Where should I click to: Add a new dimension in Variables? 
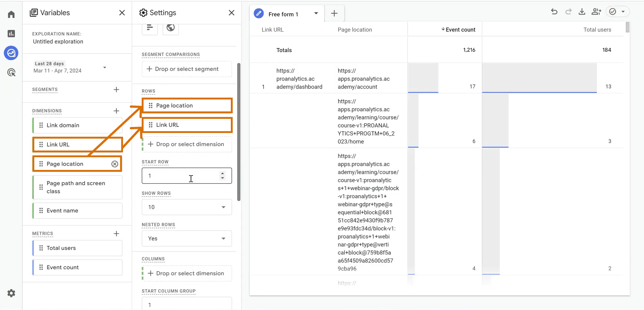coord(116,111)
